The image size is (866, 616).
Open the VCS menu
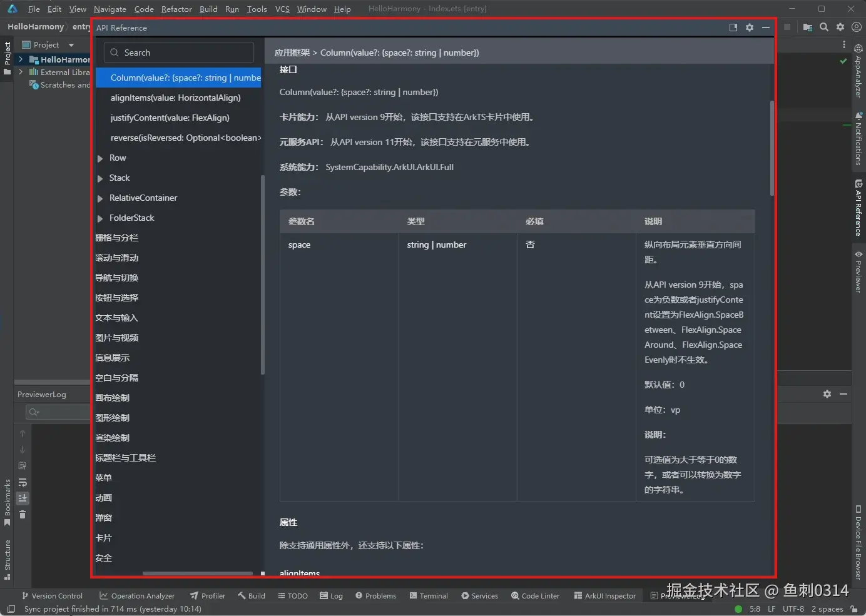tap(282, 9)
